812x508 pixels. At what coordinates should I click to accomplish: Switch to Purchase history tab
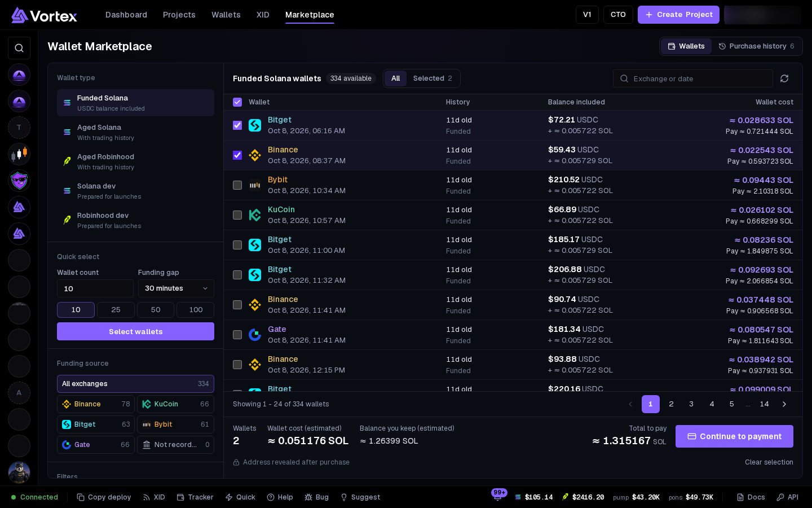pyautogui.click(x=756, y=46)
